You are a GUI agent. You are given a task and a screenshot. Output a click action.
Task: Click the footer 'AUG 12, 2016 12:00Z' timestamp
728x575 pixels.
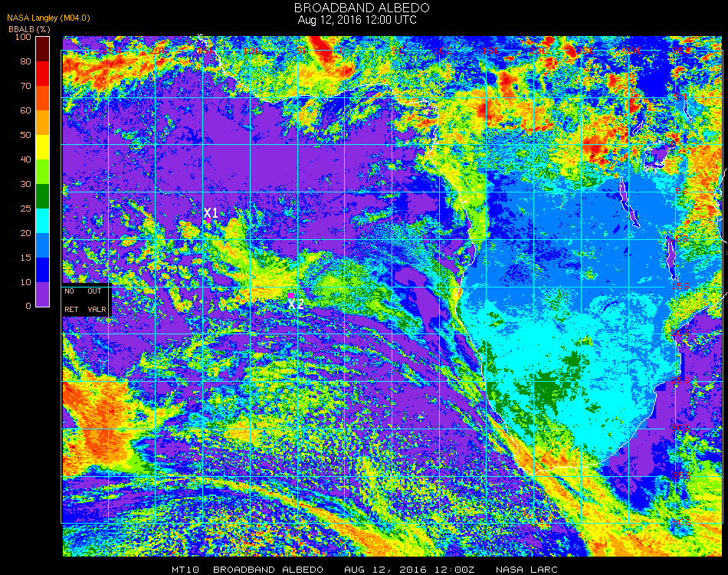409,570
